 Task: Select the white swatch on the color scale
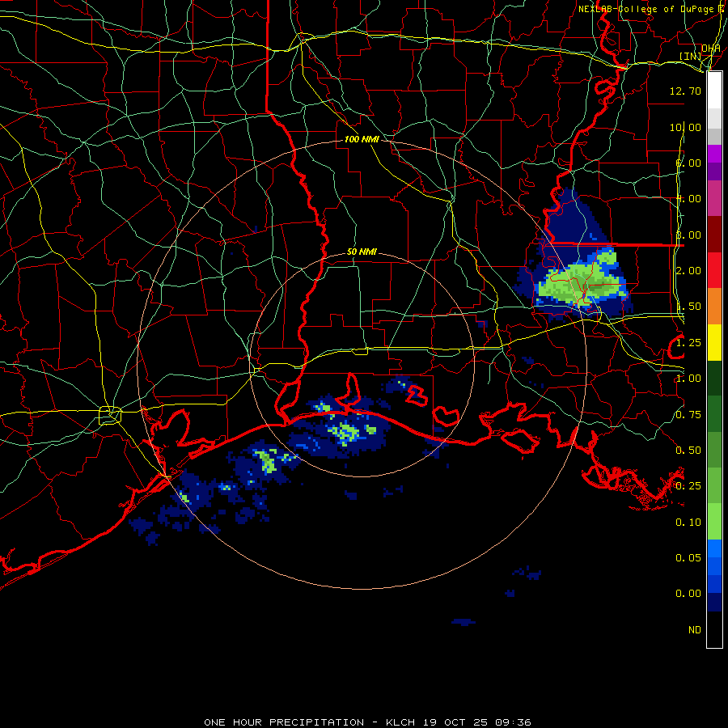click(x=714, y=91)
